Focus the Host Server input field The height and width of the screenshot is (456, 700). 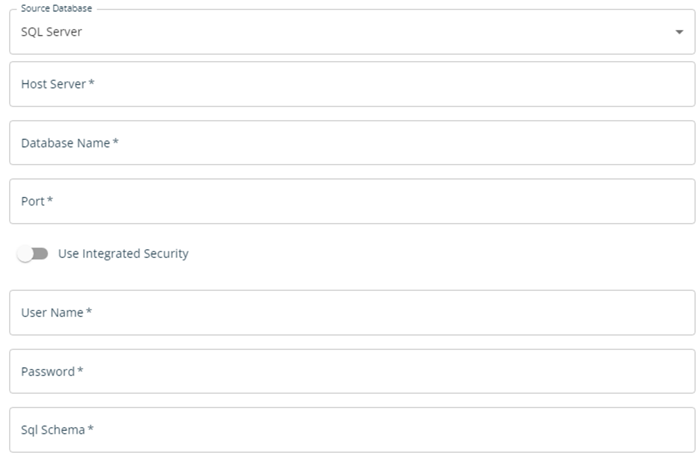click(x=352, y=84)
